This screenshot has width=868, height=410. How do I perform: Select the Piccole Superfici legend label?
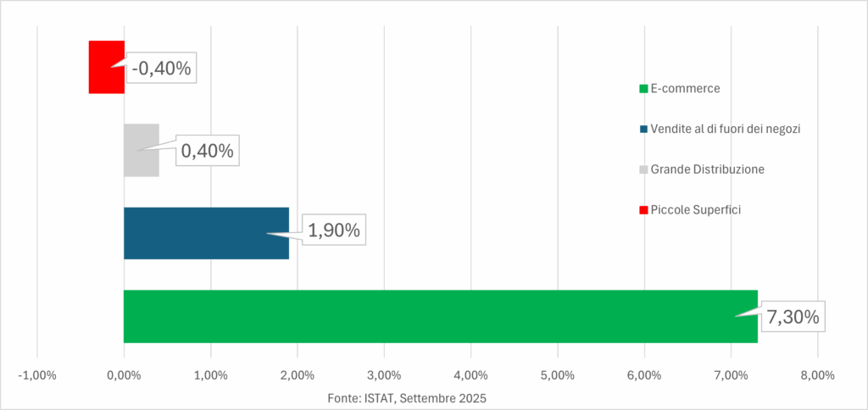pos(695,210)
